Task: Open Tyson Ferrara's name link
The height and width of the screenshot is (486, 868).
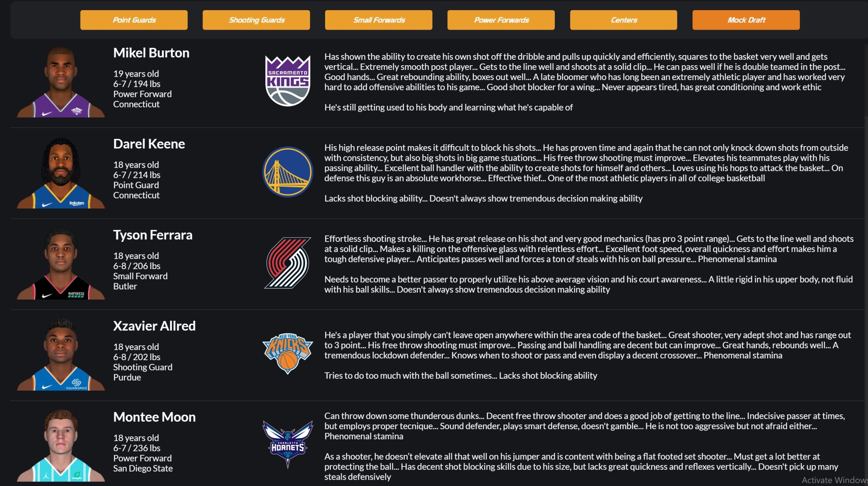Action: pos(153,235)
